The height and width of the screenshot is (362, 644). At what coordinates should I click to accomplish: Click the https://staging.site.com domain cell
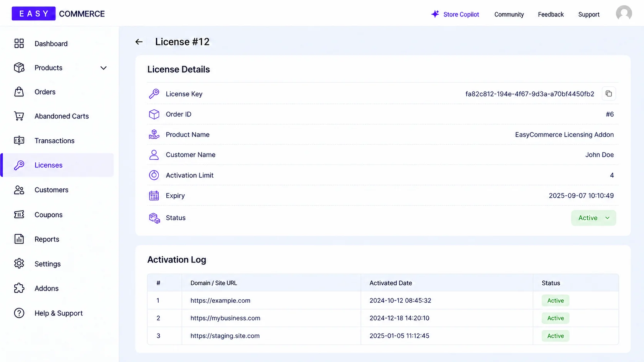click(225, 336)
